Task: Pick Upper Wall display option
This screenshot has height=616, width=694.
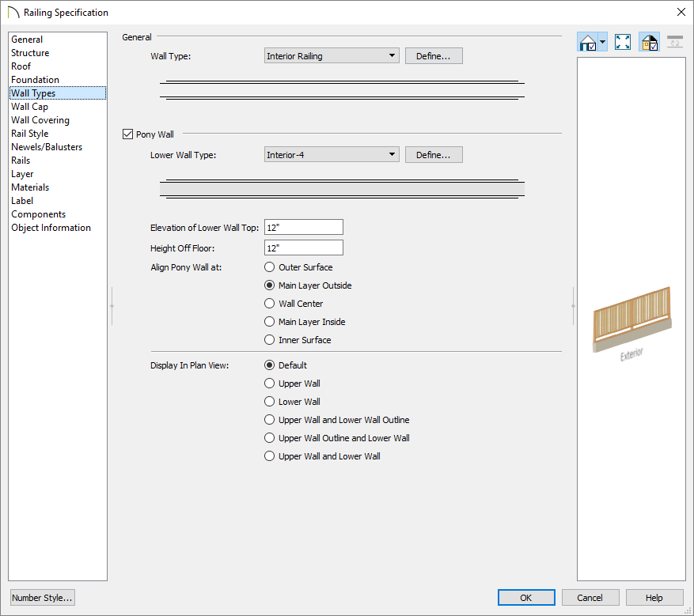Action: click(270, 383)
